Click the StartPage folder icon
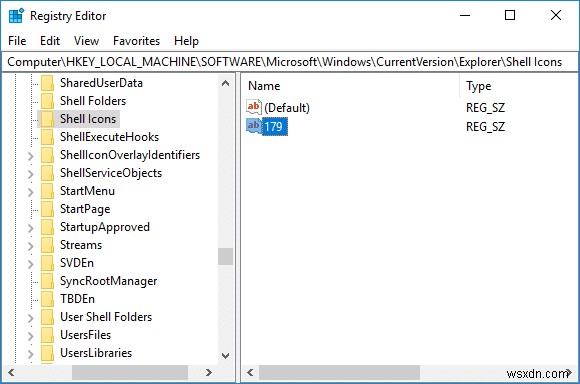The height and width of the screenshot is (384, 580). pyautogui.click(x=47, y=209)
